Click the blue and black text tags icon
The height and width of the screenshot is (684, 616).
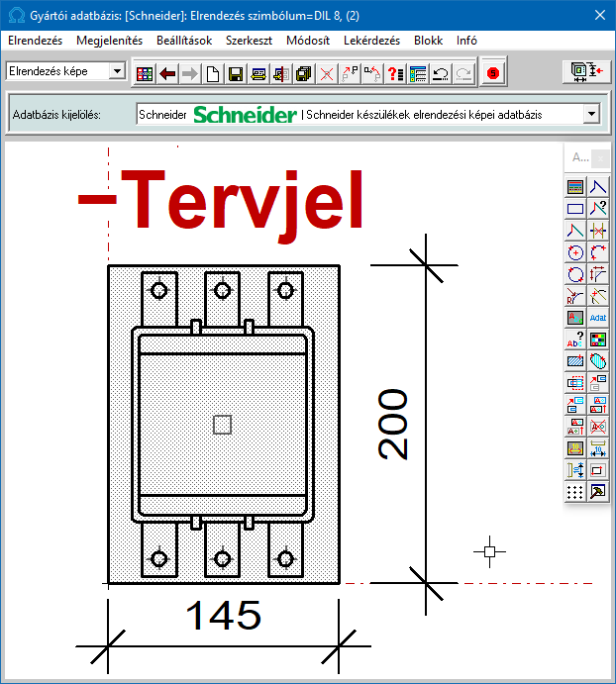coord(598,405)
